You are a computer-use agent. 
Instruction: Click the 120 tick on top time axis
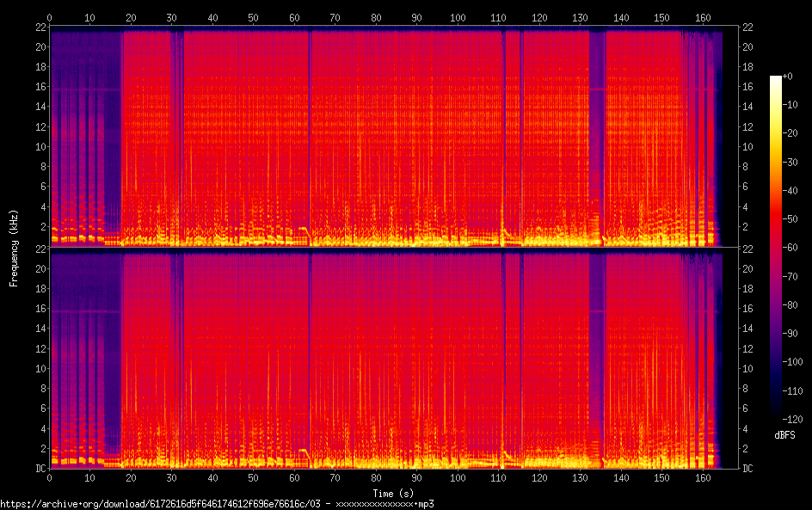[x=538, y=17]
